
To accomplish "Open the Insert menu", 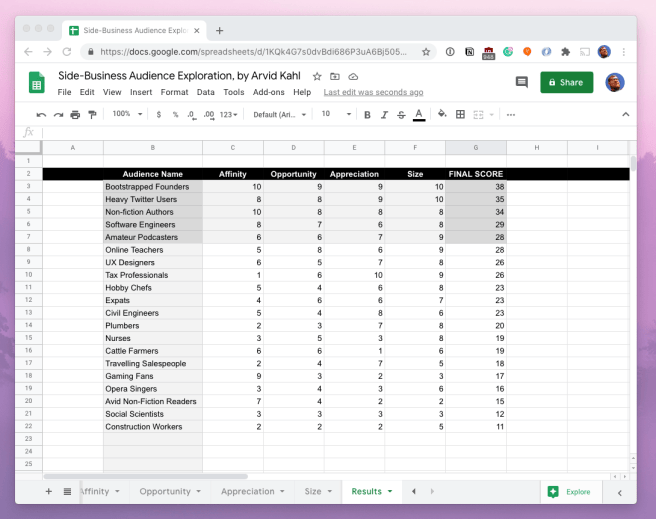I will tap(141, 92).
